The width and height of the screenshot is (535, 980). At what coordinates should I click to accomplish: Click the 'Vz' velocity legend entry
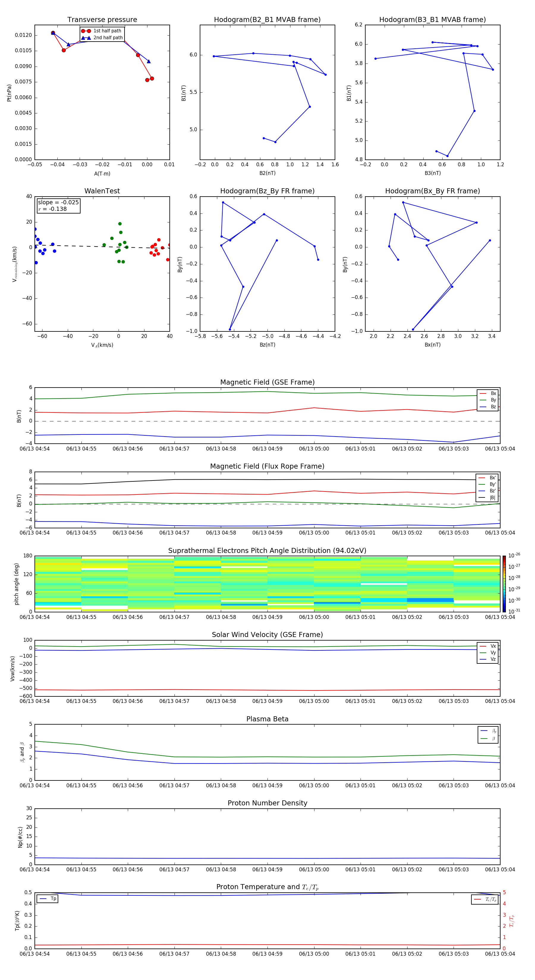click(488, 659)
